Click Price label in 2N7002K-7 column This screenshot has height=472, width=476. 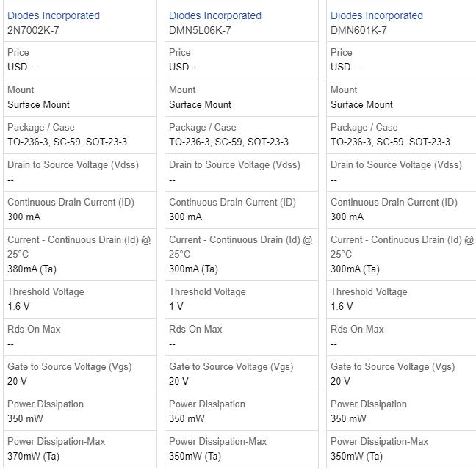pos(18,52)
